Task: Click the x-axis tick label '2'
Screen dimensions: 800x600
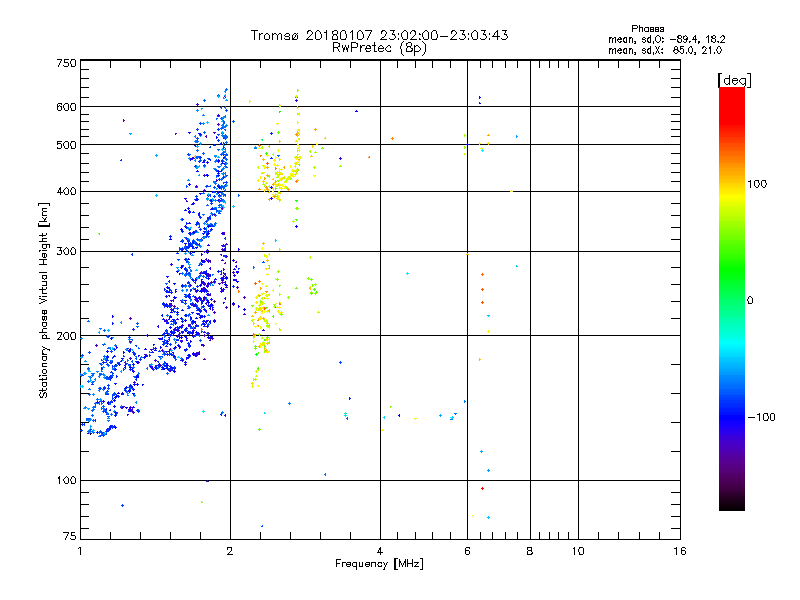Action: click(x=230, y=551)
